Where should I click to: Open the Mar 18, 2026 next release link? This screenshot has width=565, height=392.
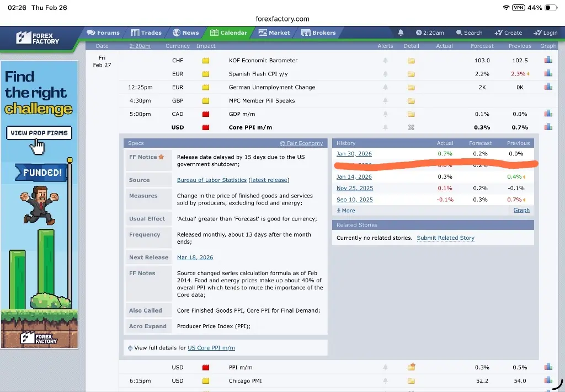click(x=195, y=257)
